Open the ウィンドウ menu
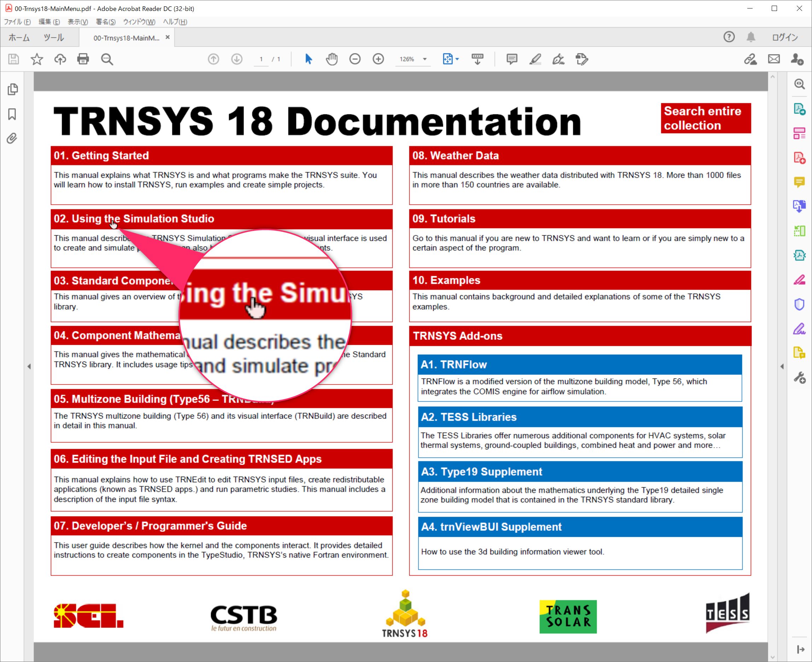Viewport: 812px width, 662px height. pos(139,22)
